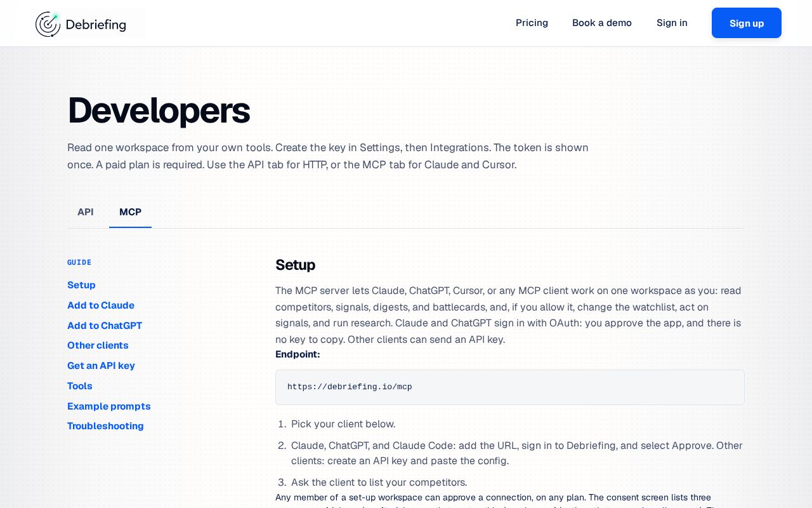
Task: Click the Debriefing logo icon
Action: point(48,24)
